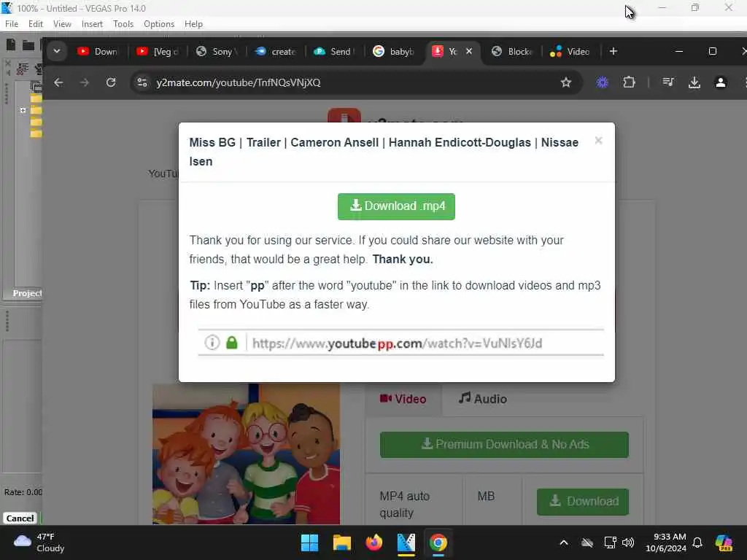Click VEGAS Pro Open folder icon
The height and width of the screenshot is (560, 747).
pyautogui.click(x=28, y=45)
